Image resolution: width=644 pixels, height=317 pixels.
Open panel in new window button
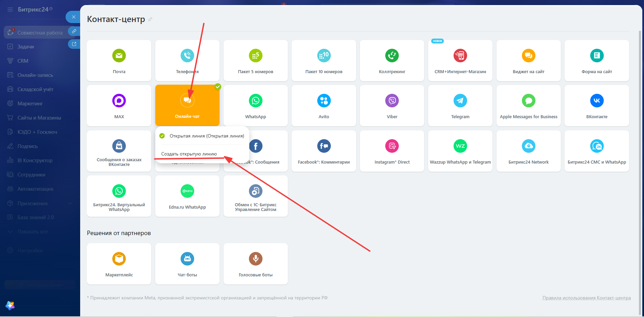pyautogui.click(x=74, y=44)
